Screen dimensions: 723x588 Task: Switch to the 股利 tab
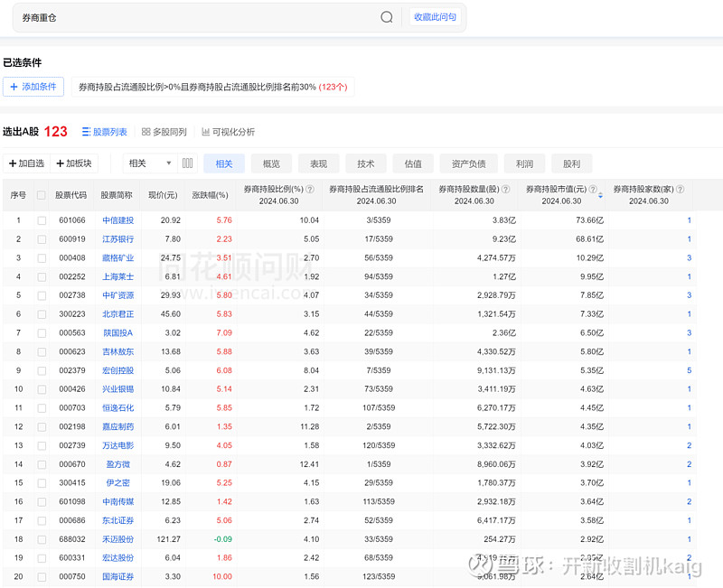(x=571, y=163)
